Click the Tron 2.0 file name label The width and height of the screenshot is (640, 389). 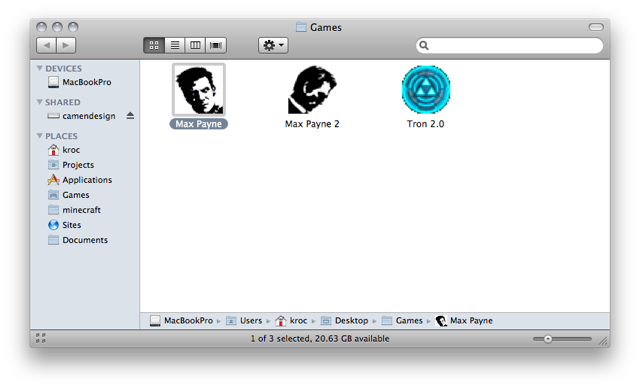click(426, 124)
